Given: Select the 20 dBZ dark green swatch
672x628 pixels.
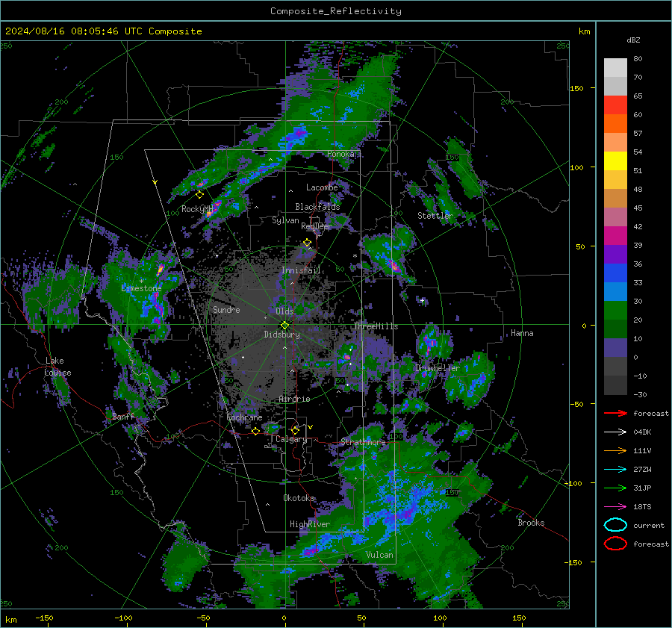Looking at the screenshot, I should pos(615,329).
